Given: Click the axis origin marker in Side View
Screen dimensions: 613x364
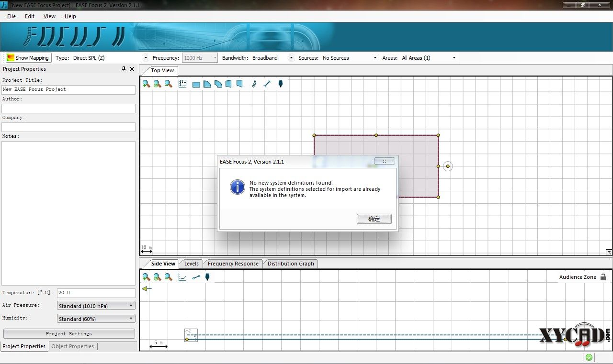Looking at the screenshot, I should click(191, 335).
